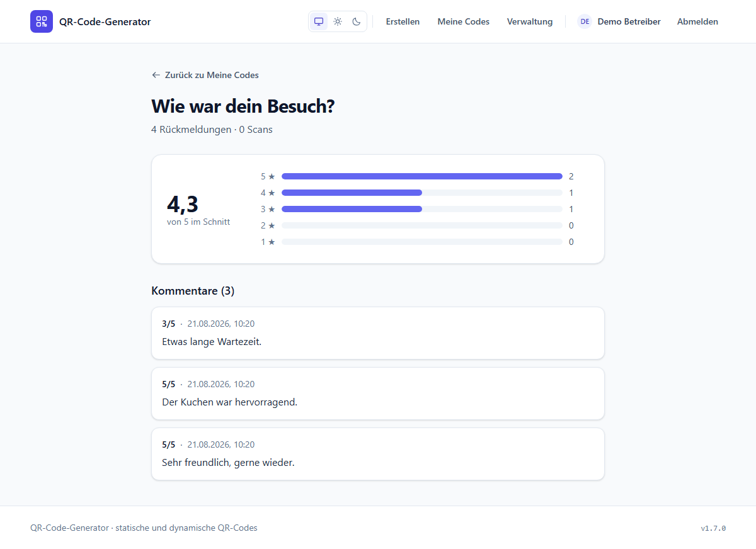Click the back arrow icon
The height and width of the screenshot is (549, 756).
point(156,75)
